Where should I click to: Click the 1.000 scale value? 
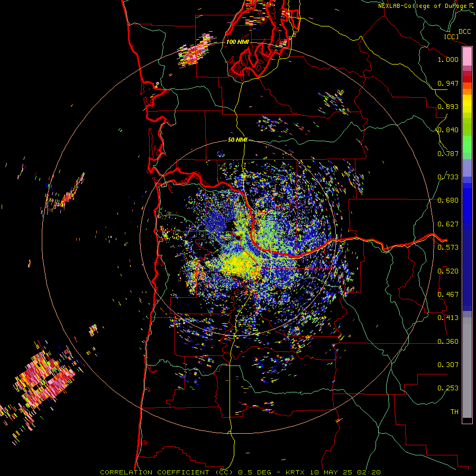[x=448, y=59]
